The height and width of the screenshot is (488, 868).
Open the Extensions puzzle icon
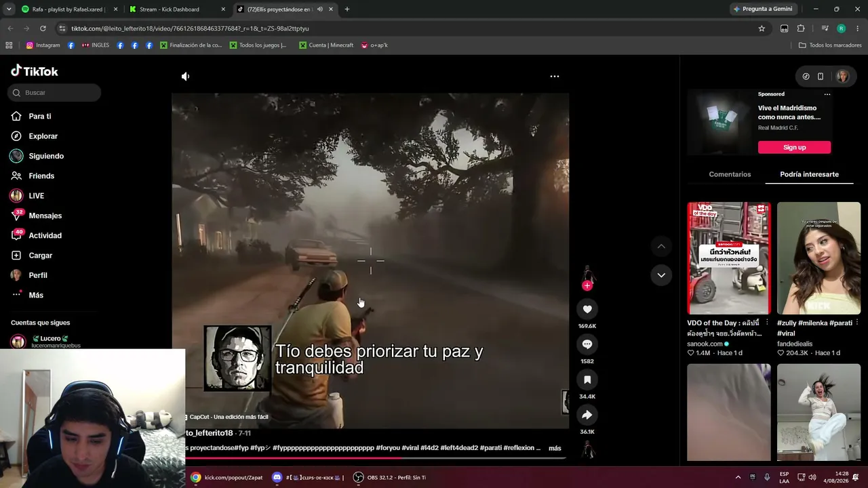801,28
